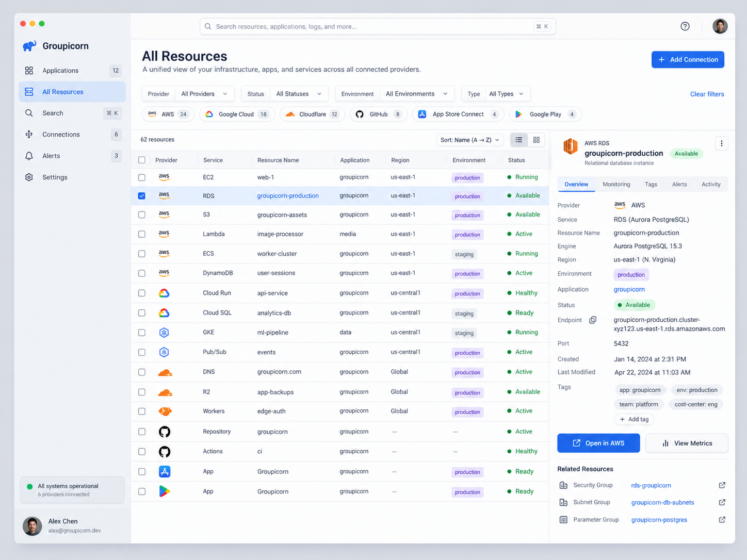Switch to the Tags tab
The height and width of the screenshot is (560, 747).
tap(651, 185)
